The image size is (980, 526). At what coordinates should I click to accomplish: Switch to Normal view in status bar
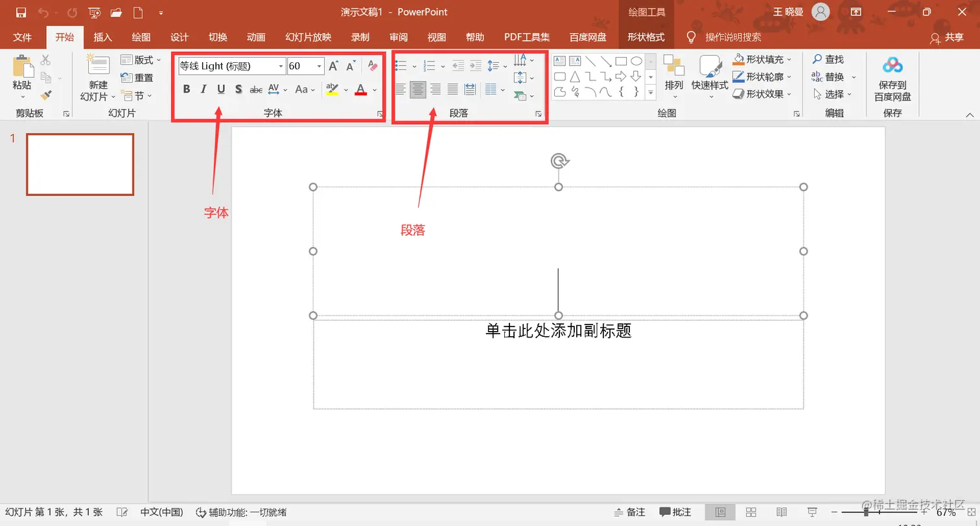point(720,512)
